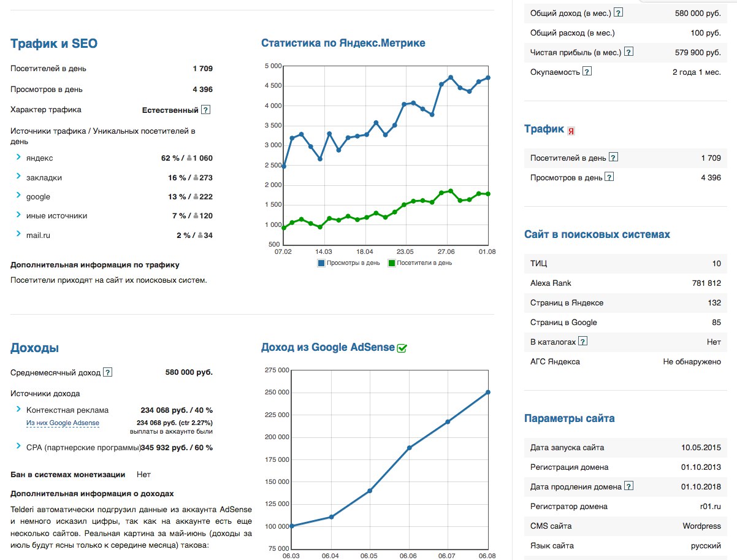Expand CPA партнерские программы income source
The width and height of the screenshot is (737, 560).
click(19, 447)
